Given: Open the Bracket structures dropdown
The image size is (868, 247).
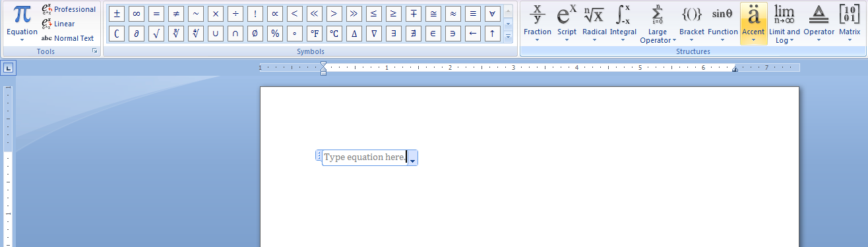Looking at the screenshot, I should click(x=692, y=23).
